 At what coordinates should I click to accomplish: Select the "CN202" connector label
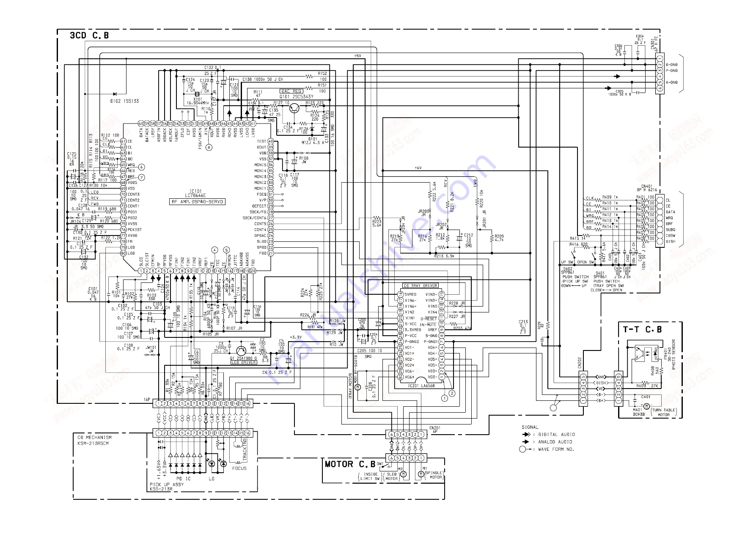(580, 363)
